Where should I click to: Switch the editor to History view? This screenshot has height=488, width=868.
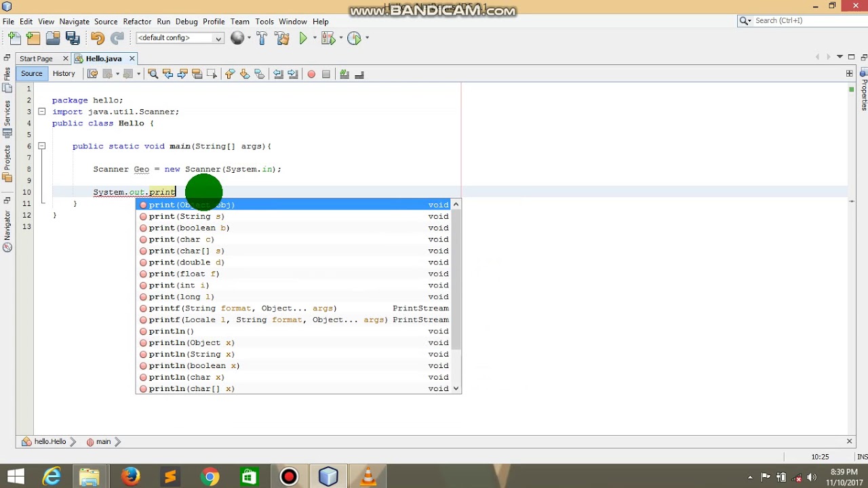click(x=64, y=74)
